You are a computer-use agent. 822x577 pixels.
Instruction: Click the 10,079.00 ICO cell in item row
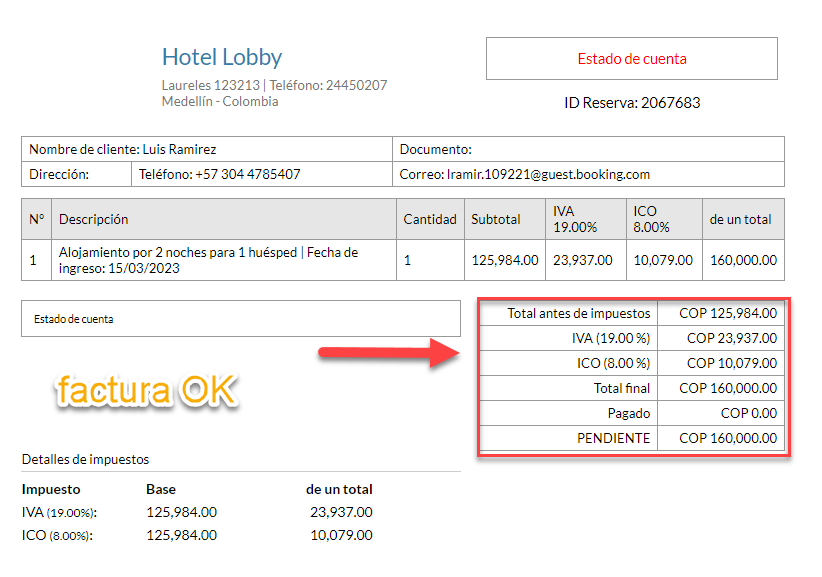pyautogui.click(x=664, y=260)
